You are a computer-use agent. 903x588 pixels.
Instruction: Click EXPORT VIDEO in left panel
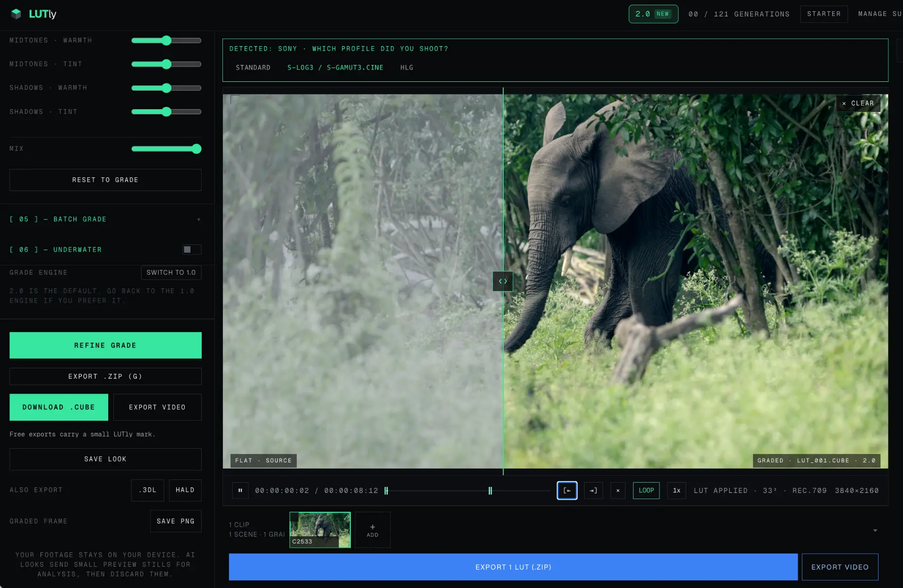click(x=158, y=407)
